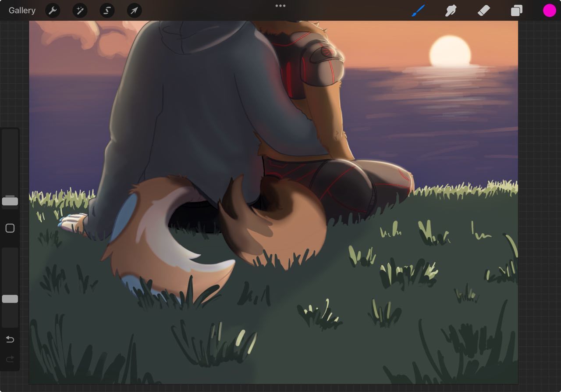Select the Brush tool
The image size is (561, 392).
[418, 11]
